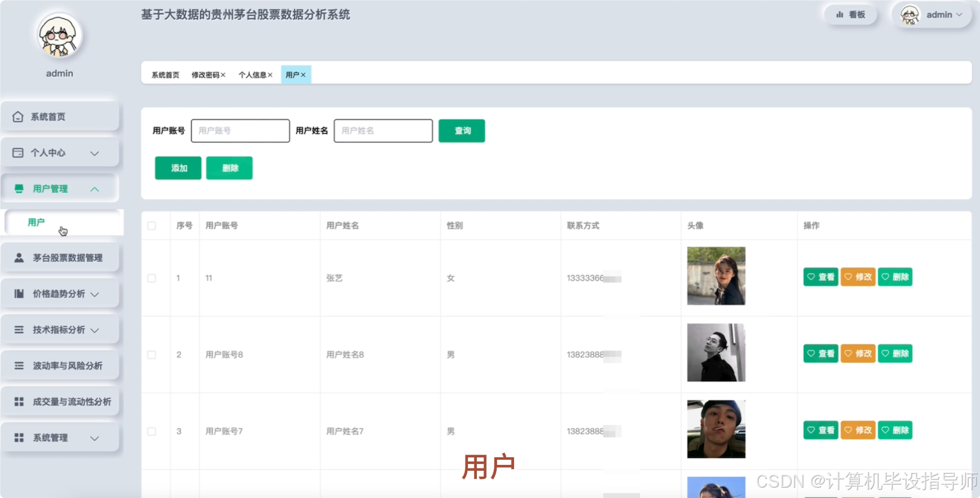The width and height of the screenshot is (980, 498).
Task: Click inside the 用户账号 input field
Action: tap(239, 131)
